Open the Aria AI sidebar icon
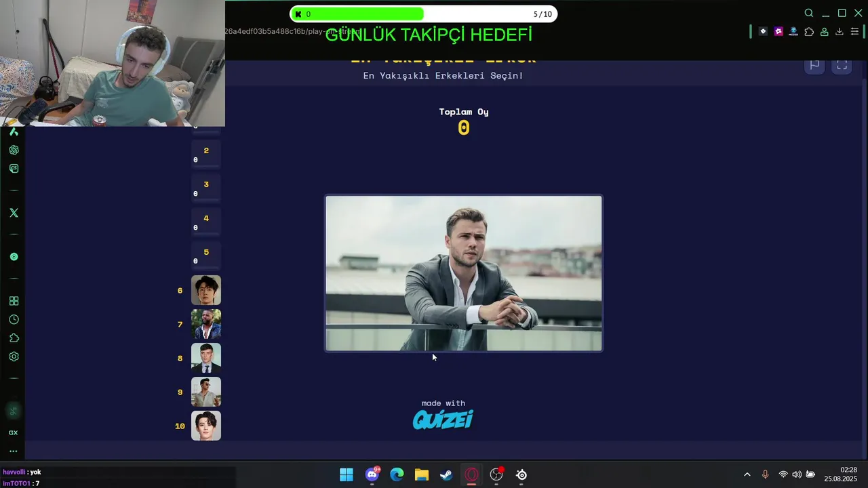 click(14, 131)
